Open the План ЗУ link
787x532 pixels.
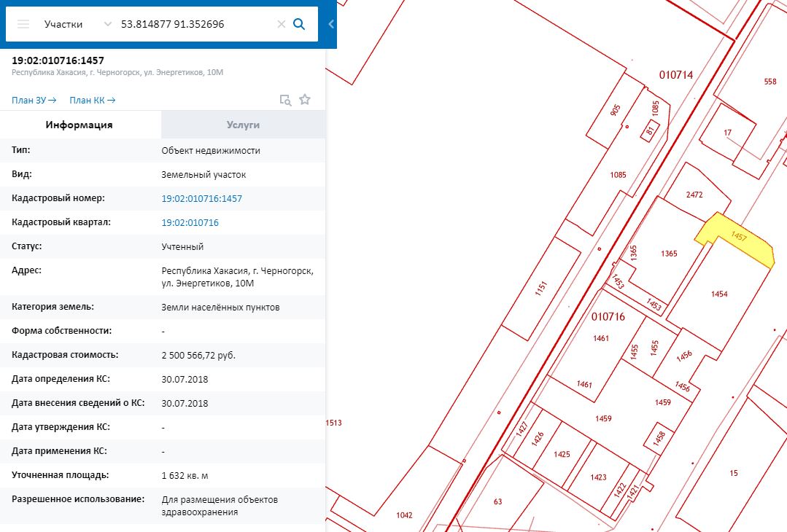coord(34,100)
